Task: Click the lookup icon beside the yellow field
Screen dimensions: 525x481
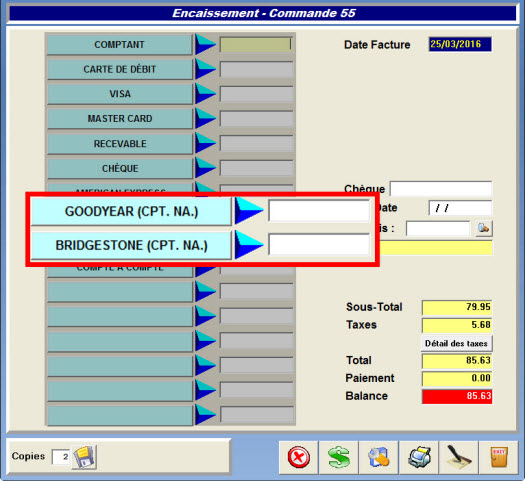Action: pyautogui.click(x=483, y=229)
